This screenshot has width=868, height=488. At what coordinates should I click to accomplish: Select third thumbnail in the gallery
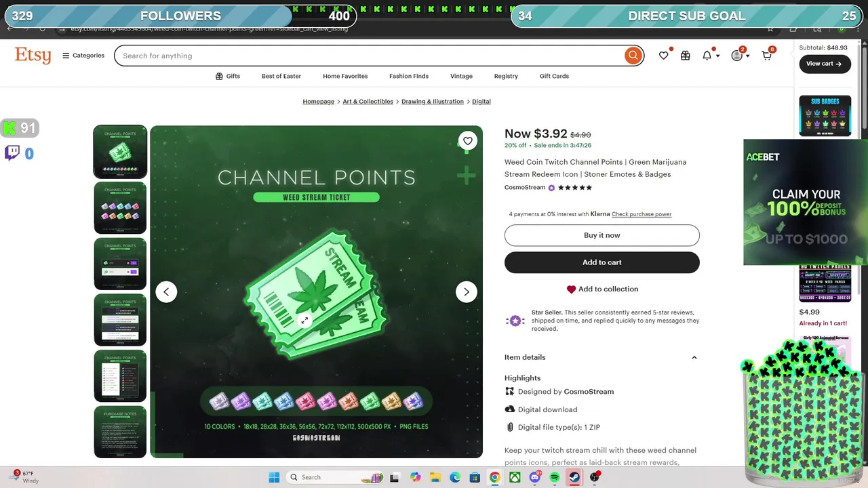[x=120, y=264]
